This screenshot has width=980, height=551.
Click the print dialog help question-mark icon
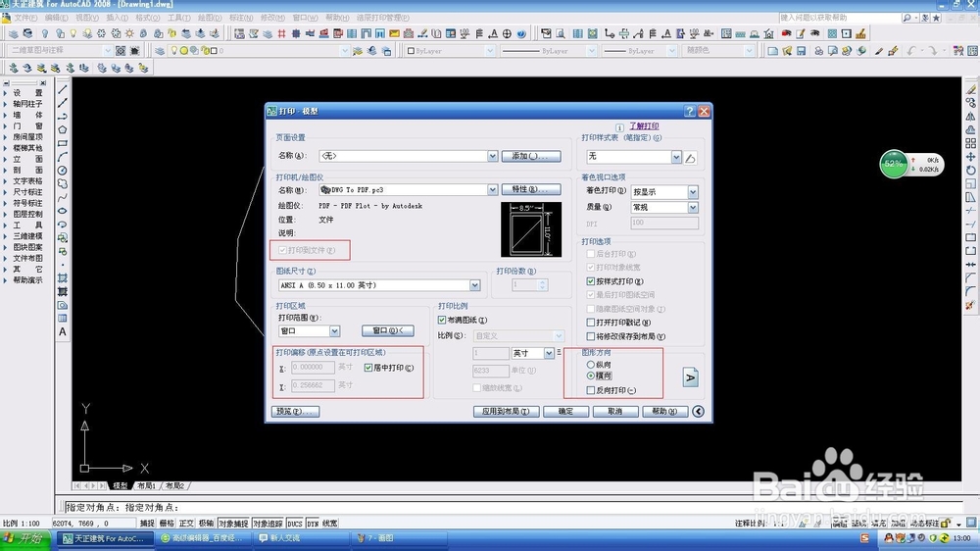tap(689, 111)
